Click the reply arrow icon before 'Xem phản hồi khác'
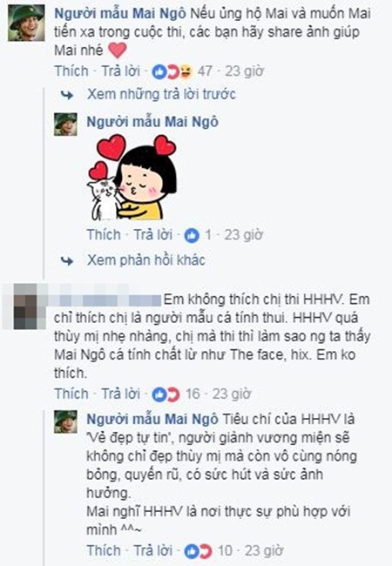This screenshot has height=566, width=392. coord(67,260)
